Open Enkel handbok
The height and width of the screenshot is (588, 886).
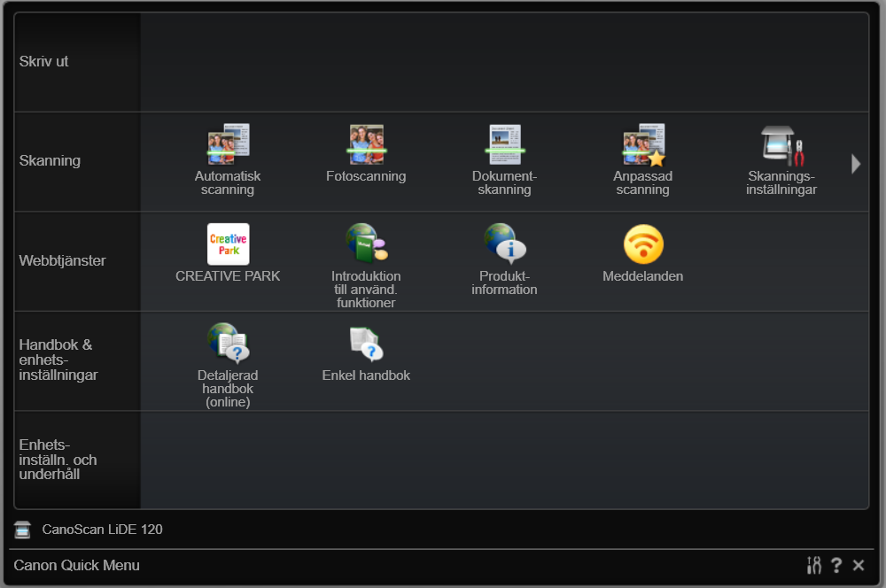tap(366, 344)
